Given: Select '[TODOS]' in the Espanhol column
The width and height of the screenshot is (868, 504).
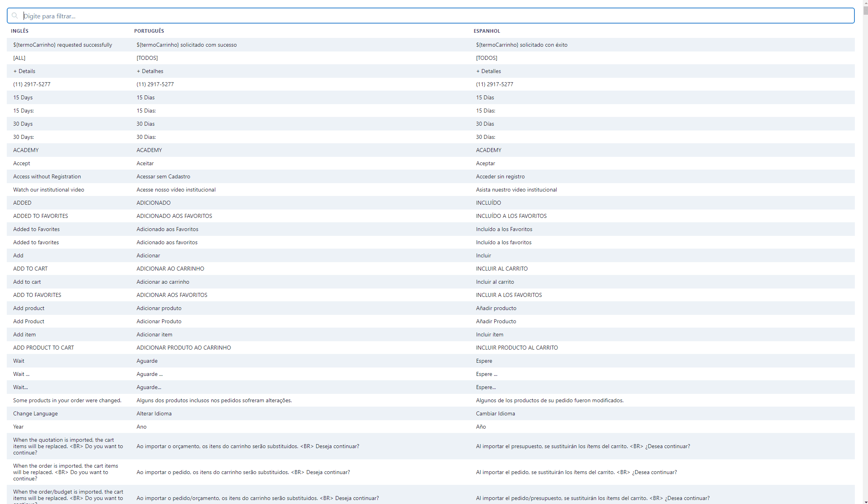Looking at the screenshot, I should [x=487, y=58].
